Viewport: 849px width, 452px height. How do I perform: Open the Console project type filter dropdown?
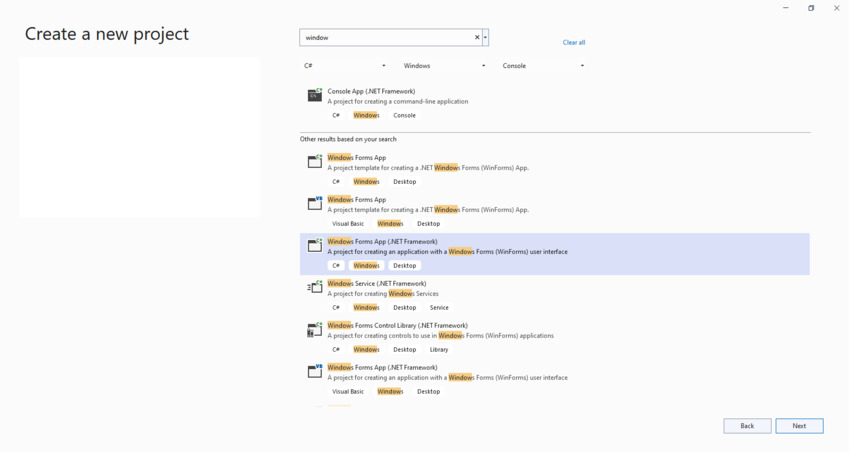[x=543, y=65]
